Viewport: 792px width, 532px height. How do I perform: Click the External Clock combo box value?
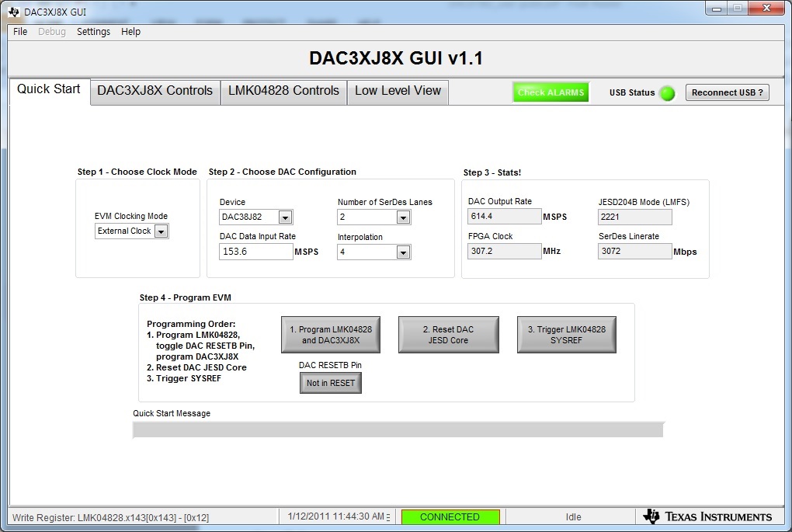[124, 231]
